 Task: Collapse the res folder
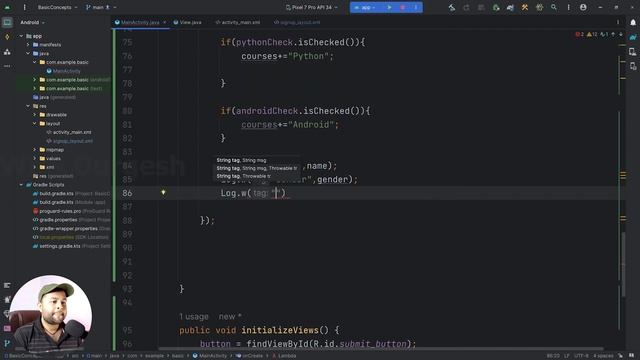click(x=28, y=106)
